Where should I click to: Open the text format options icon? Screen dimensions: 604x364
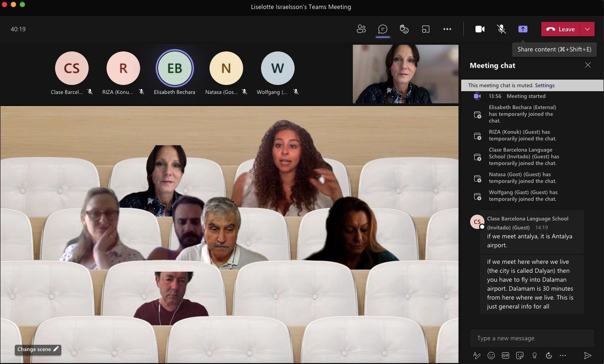click(477, 356)
